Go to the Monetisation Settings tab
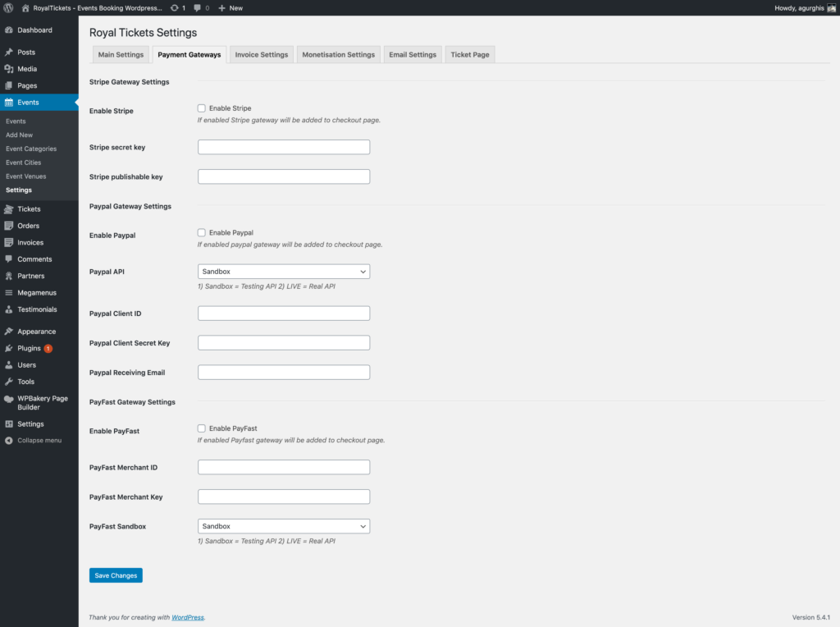840x627 pixels. [339, 55]
